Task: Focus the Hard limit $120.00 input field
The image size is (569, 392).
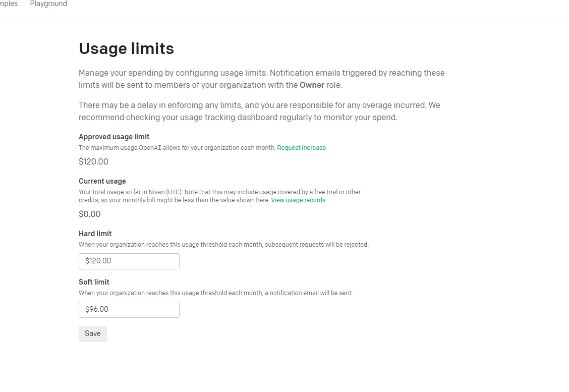Action: tap(129, 261)
